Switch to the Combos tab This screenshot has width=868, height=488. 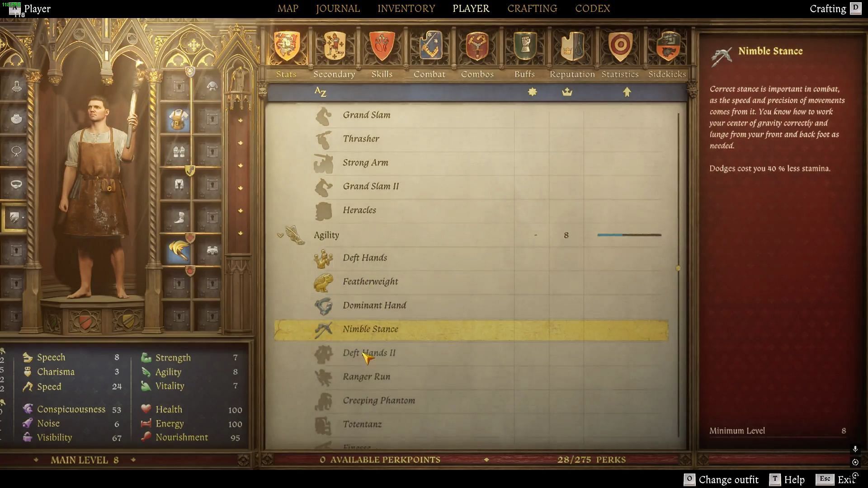tap(477, 73)
